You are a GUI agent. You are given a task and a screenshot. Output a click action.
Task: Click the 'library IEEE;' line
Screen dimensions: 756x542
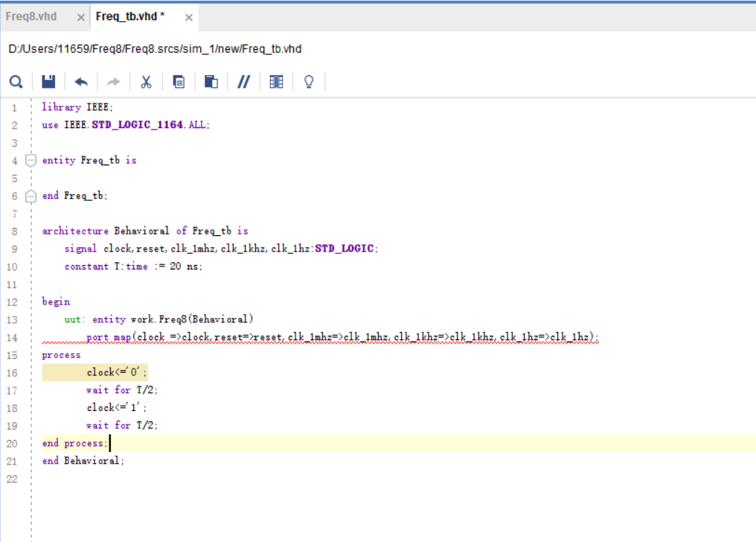coord(77,107)
